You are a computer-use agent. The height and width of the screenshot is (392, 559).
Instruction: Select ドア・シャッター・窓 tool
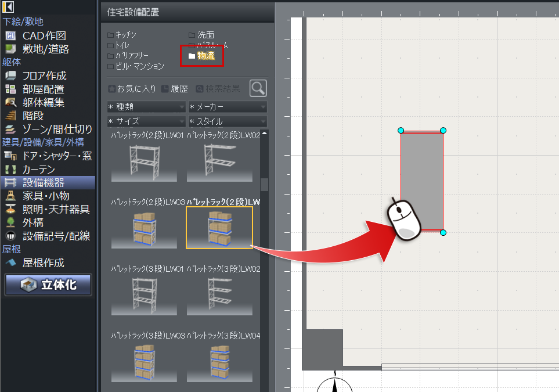[56, 156]
